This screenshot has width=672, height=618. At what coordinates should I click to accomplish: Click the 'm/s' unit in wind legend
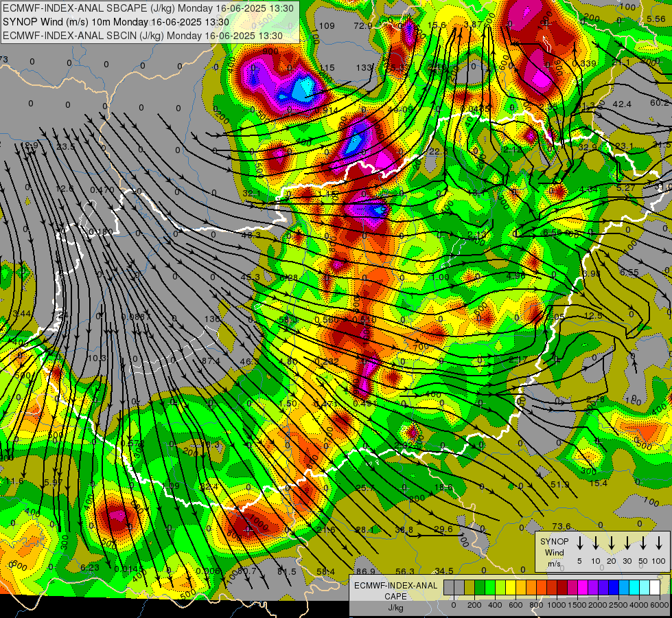click(554, 564)
